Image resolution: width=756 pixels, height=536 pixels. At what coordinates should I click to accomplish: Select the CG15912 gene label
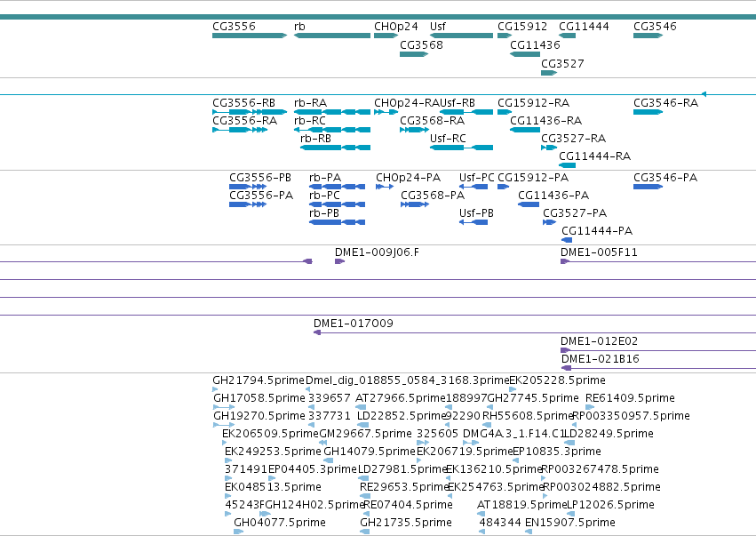pos(522,27)
